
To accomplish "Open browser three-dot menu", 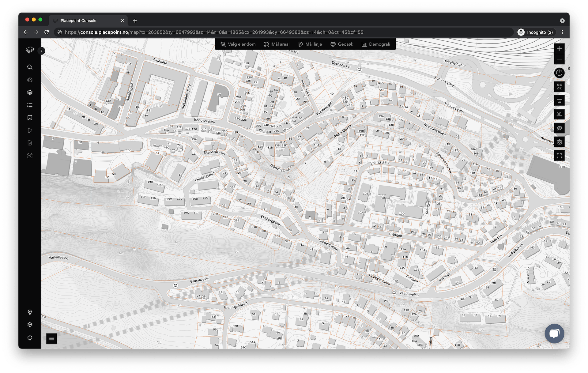I will [x=562, y=32].
